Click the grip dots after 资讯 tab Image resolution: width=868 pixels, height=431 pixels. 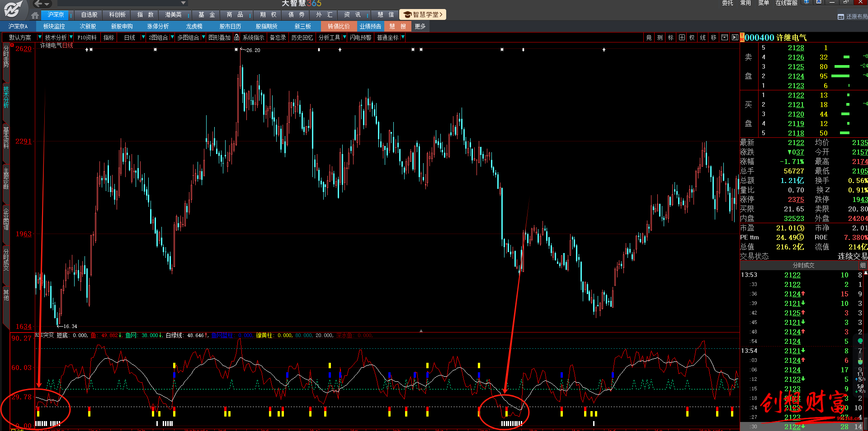click(368, 15)
